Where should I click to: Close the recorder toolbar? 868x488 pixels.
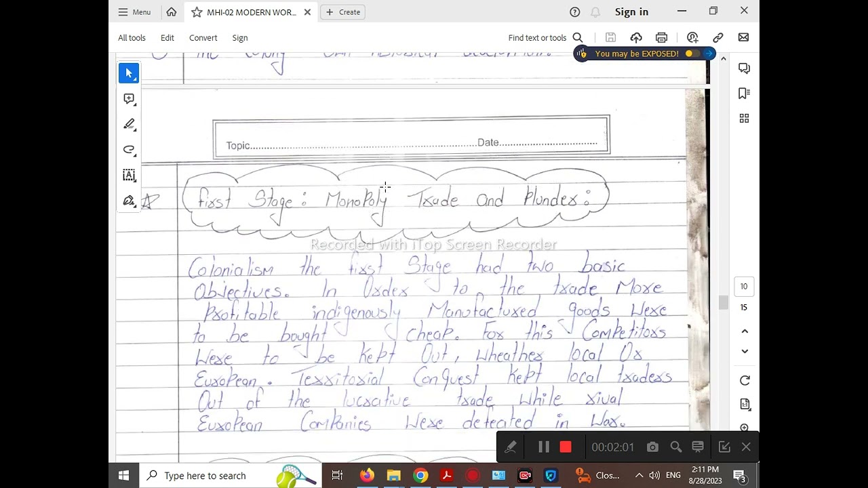(x=746, y=447)
